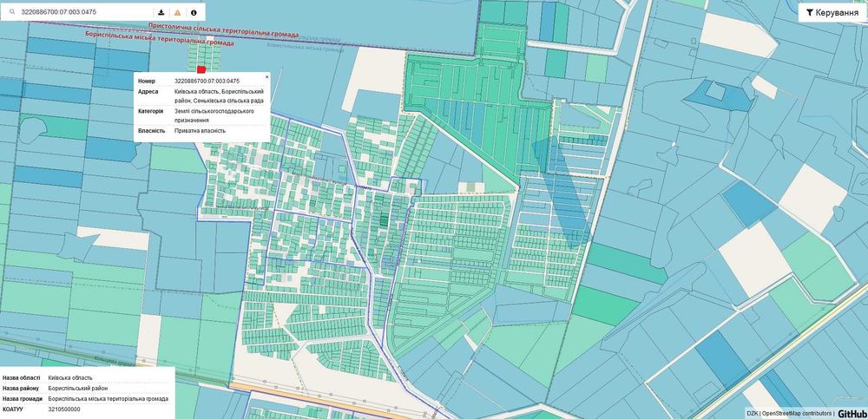This screenshot has width=868, height=419.
Task: Click the Назва області label
Action: click(22, 378)
